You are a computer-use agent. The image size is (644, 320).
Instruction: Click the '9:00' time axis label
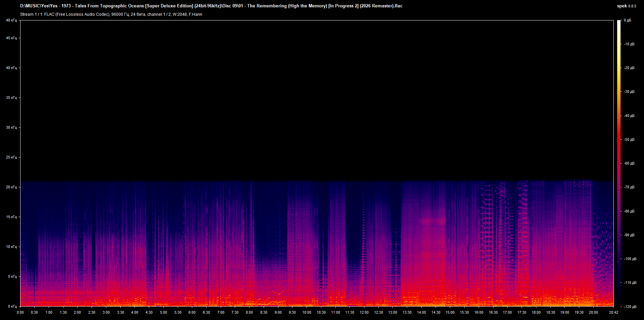coord(278,312)
